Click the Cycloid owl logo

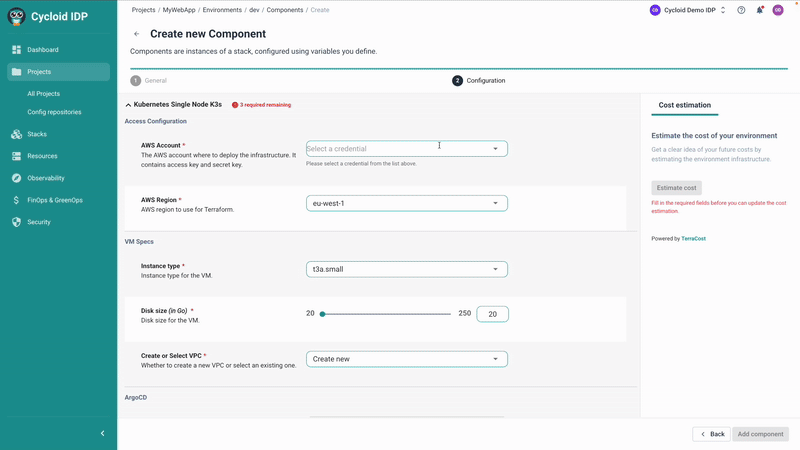click(x=16, y=17)
